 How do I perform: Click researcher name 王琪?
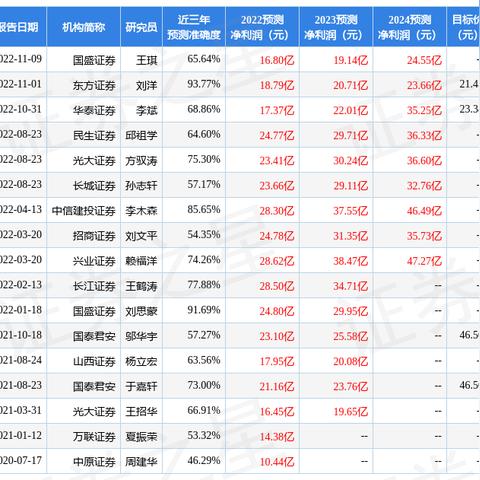[146, 61]
